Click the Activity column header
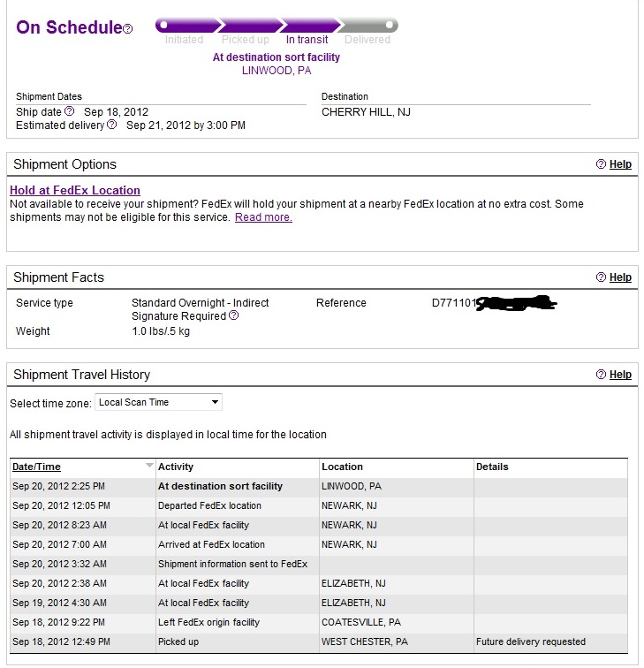The image size is (644, 668). click(176, 467)
